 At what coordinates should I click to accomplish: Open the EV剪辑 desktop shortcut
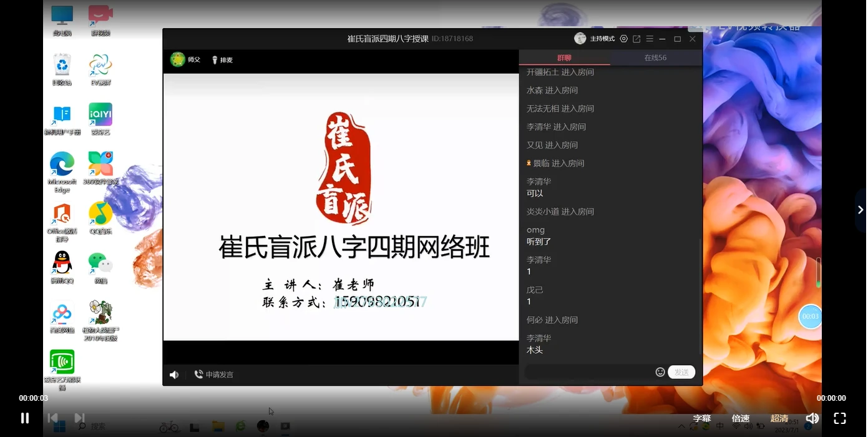100,69
